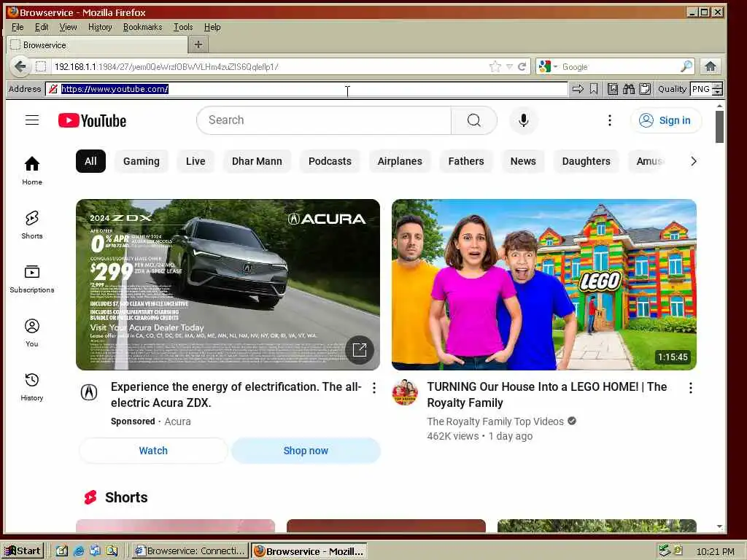Open the View menu
This screenshot has height=560, width=747.
click(68, 27)
